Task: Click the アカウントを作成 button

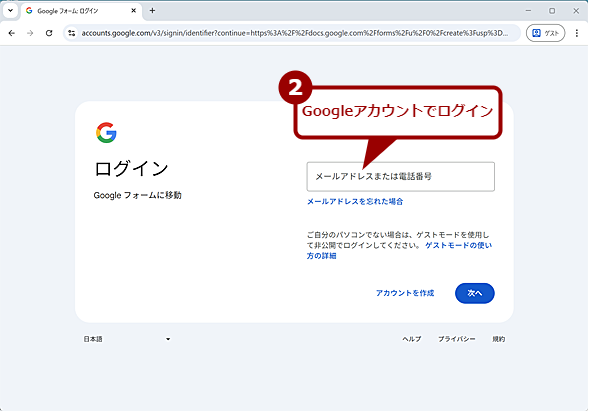Action: click(405, 293)
